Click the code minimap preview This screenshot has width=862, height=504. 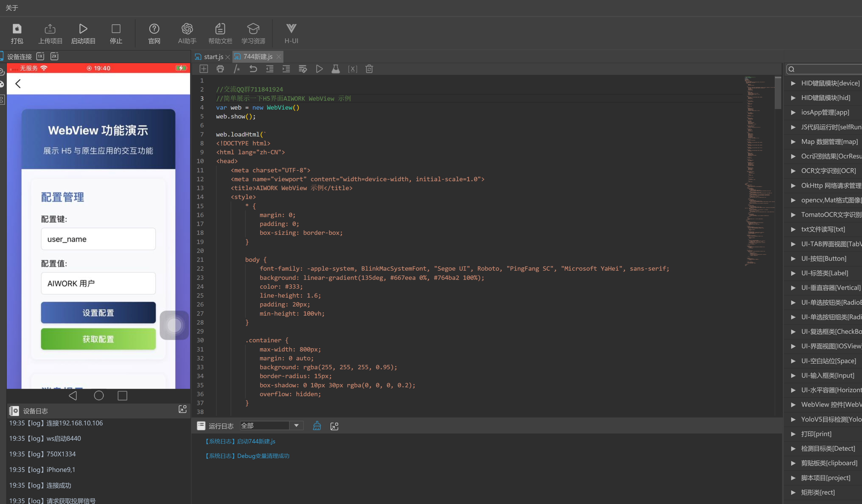click(759, 171)
